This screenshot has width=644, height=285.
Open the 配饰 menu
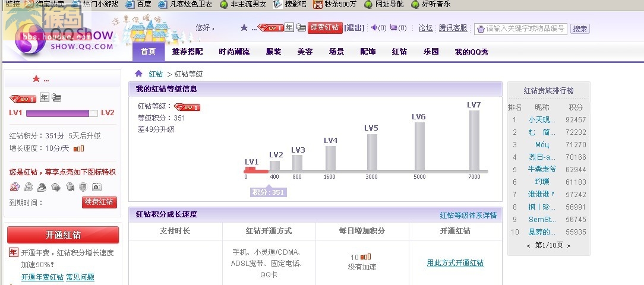click(368, 52)
